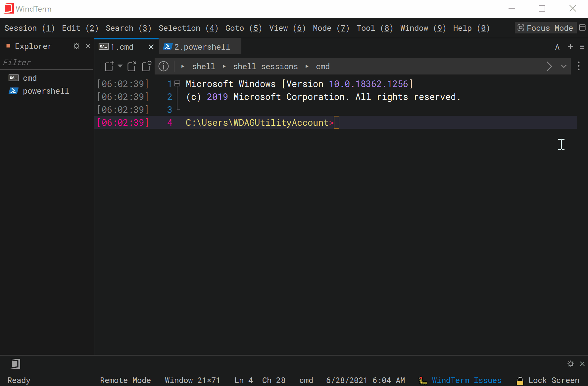Image resolution: width=588 pixels, height=386 pixels.
Task: Click the cmd breadcrumb segment
Action: (x=323, y=67)
